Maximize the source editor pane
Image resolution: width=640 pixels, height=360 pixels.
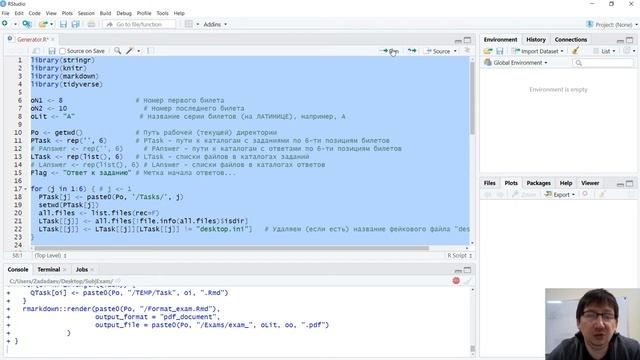point(467,40)
